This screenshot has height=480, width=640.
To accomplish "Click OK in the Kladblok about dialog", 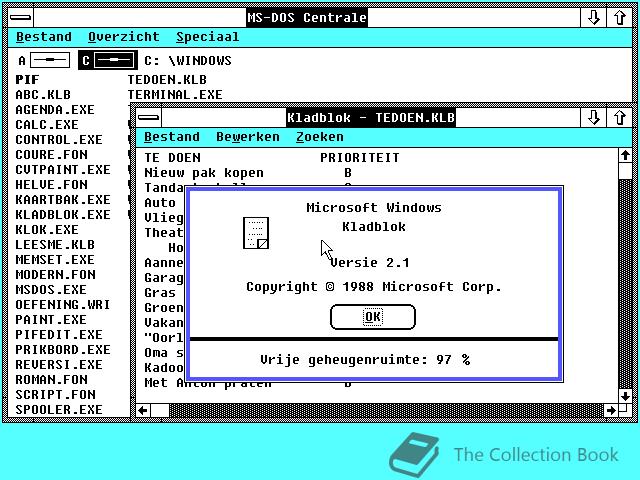I will pos(373,317).
